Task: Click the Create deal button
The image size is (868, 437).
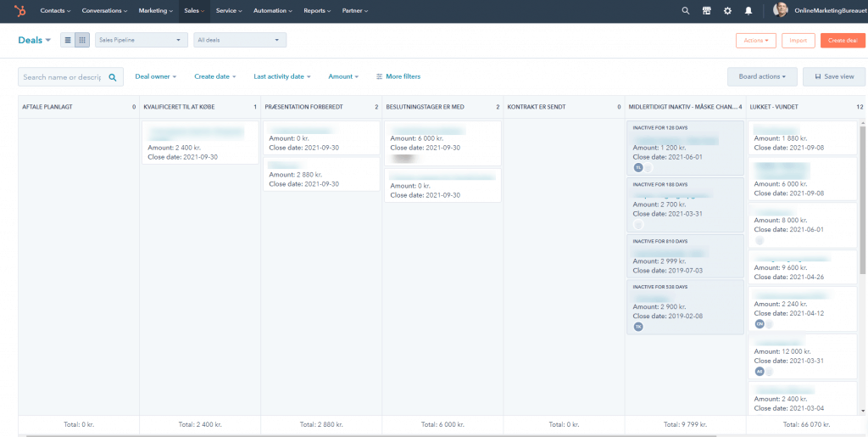Action: (843, 41)
